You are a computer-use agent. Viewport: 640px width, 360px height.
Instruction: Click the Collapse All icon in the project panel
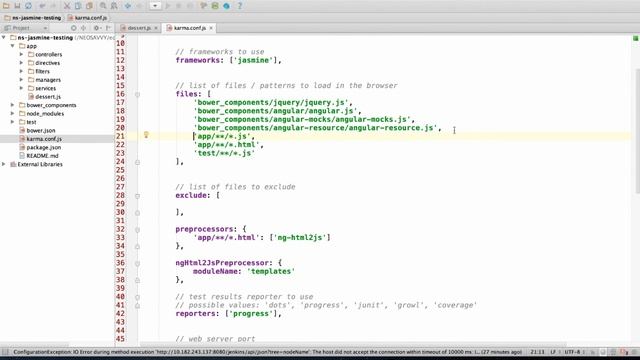tap(83, 28)
